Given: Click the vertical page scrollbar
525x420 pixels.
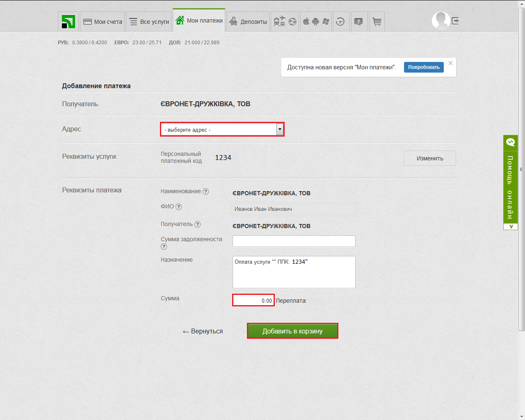Looking at the screenshot, I should (521, 169).
